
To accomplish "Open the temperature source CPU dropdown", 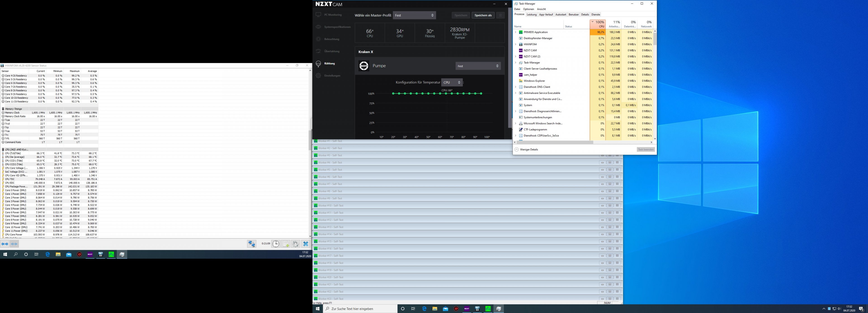I will (x=452, y=83).
